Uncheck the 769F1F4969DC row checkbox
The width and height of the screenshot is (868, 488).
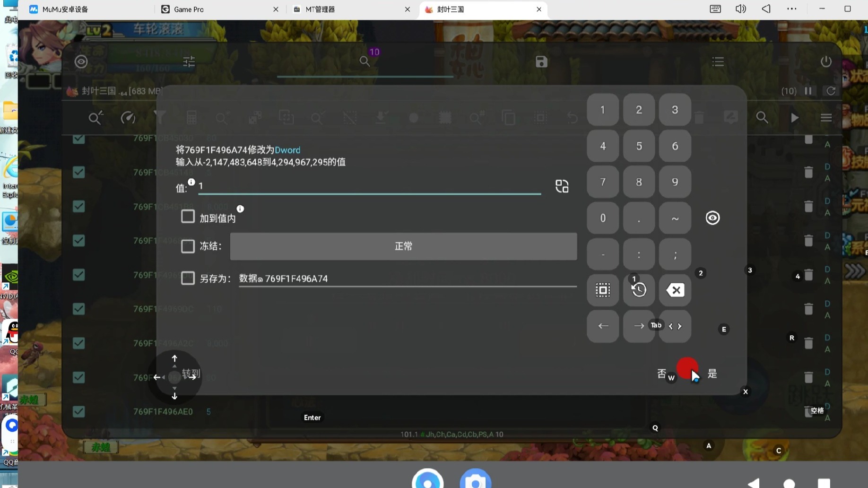(79, 309)
